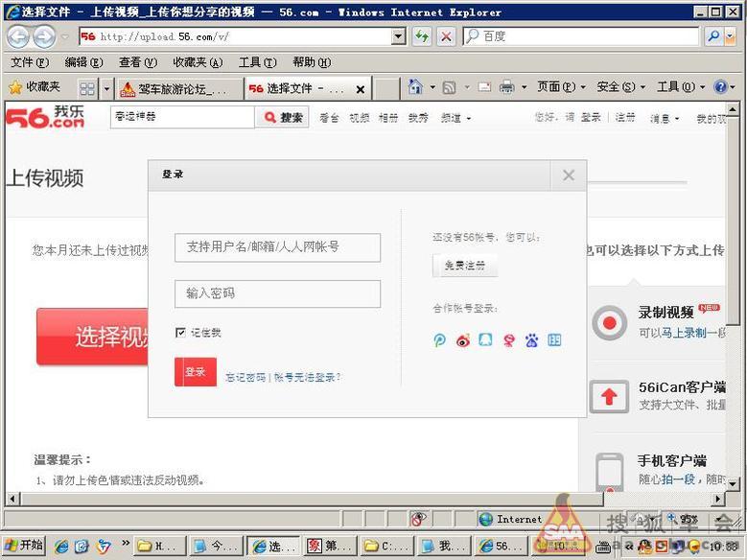The width and height of the screenshot is (747, 560).
Task: Open the 收藏夹(A) menu
Action: coord(197,62)
